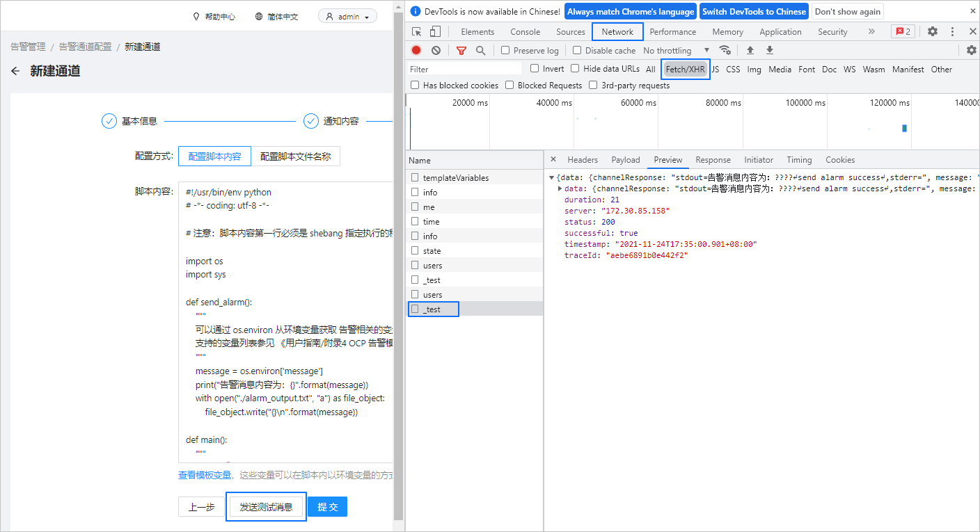The image size is (980, 532).
Task: Tick the Invert filter checkbox
Action: coord(535,69)
